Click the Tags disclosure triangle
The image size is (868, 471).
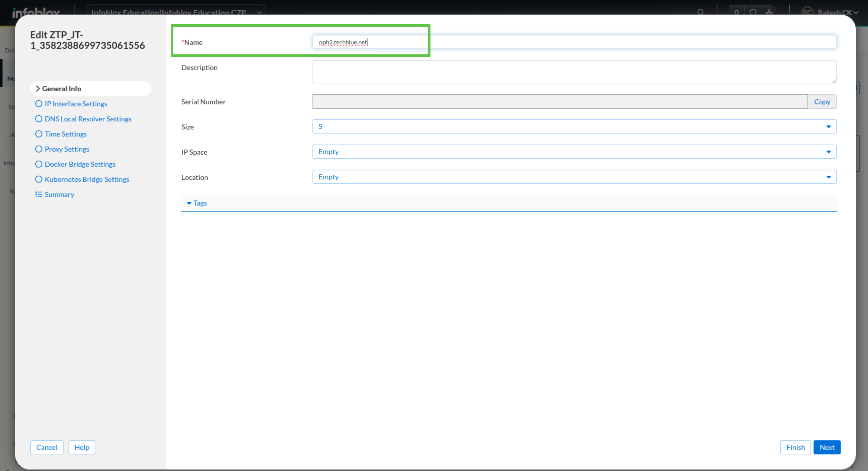pyautogui.click(x=189, y=203)
